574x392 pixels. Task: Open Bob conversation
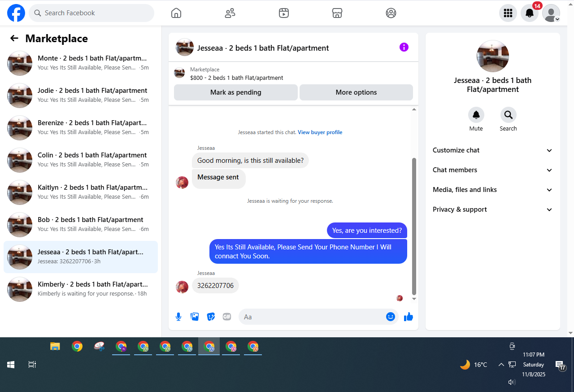[x=81, y=225]
